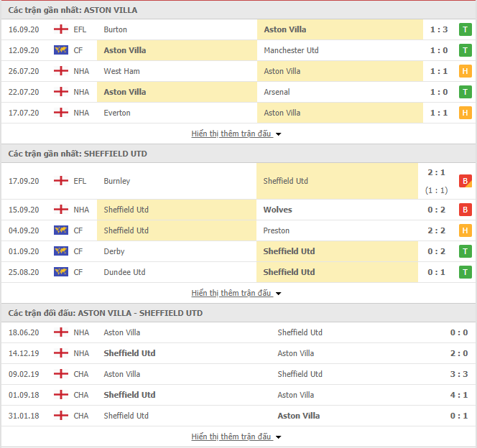
Task: Click green T badge for Dundee Utd match
Action: pos(465,272)
